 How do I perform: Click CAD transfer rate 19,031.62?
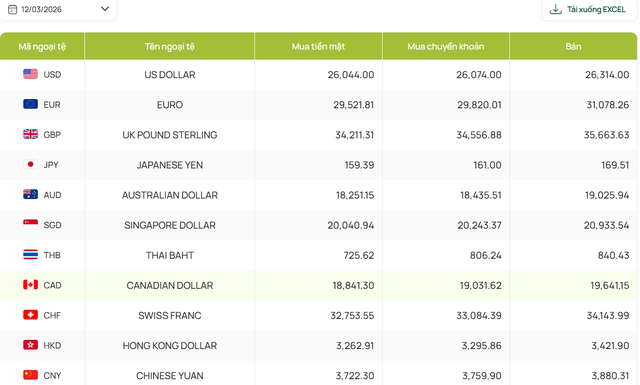click(481, 285)
